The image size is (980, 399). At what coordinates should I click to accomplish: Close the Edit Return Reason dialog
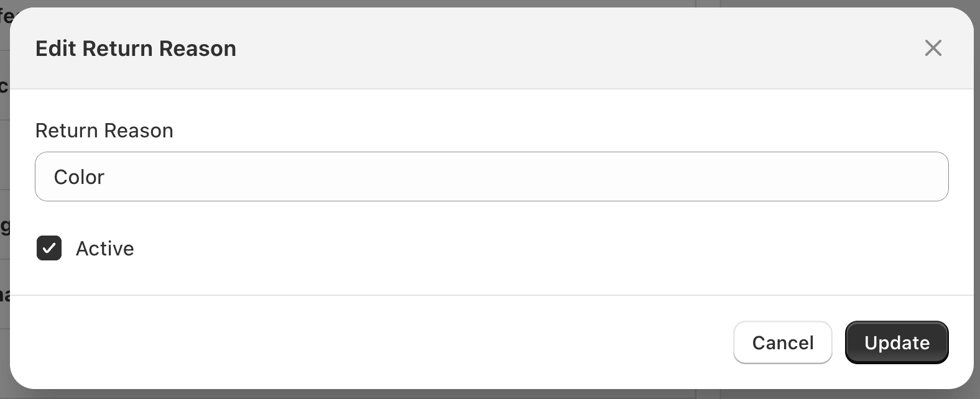[933, 48]
